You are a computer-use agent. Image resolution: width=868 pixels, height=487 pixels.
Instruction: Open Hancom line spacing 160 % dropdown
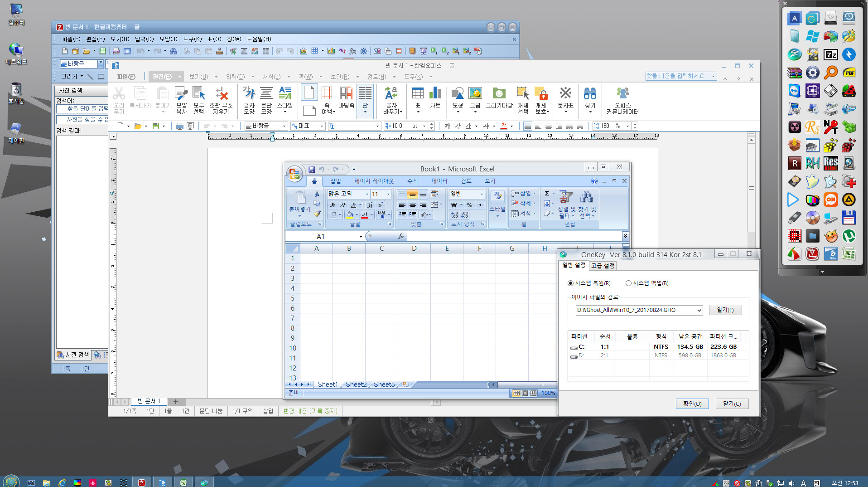(x=628, y=126)
